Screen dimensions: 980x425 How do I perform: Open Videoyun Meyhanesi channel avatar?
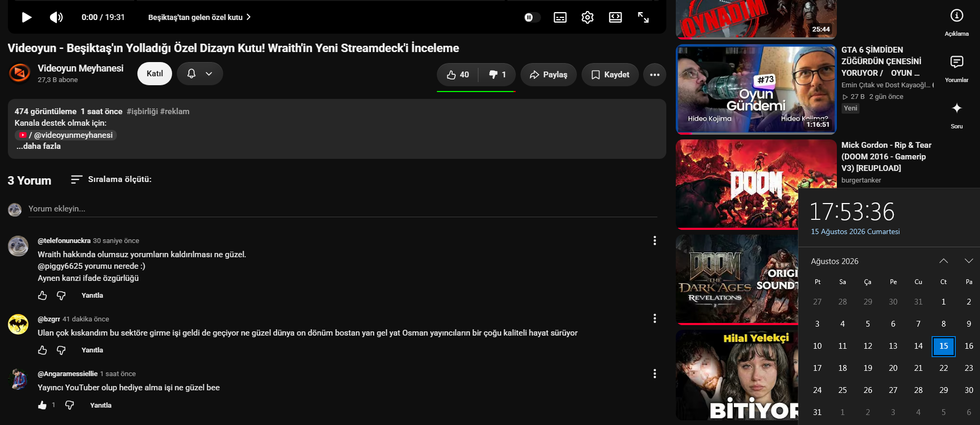tap(19, 73)
